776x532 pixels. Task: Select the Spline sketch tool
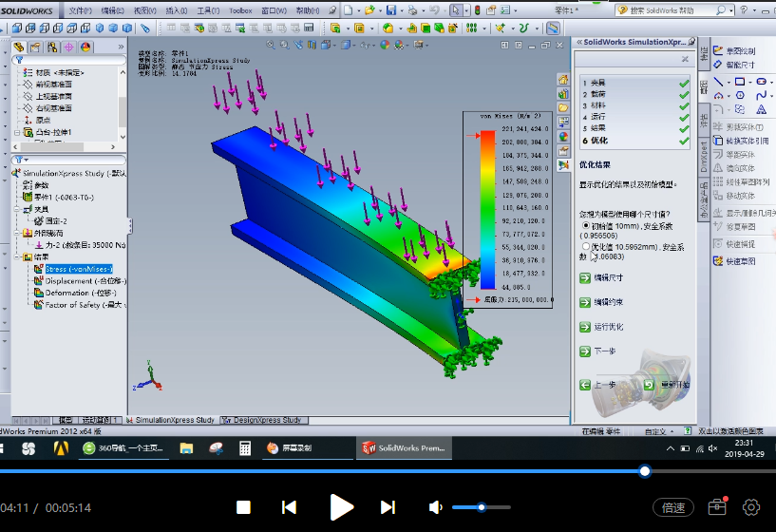(x=761, y=95)
